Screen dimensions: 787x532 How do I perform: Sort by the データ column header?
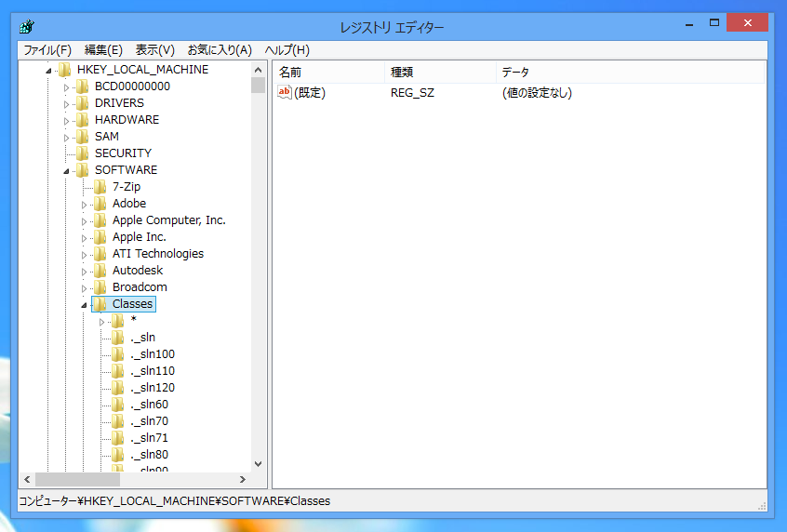[631, 73]
